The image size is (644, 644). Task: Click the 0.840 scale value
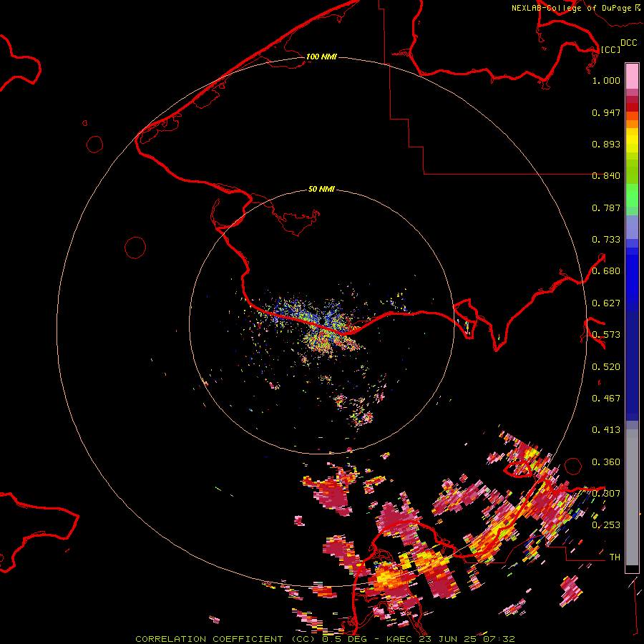(606, 176)
